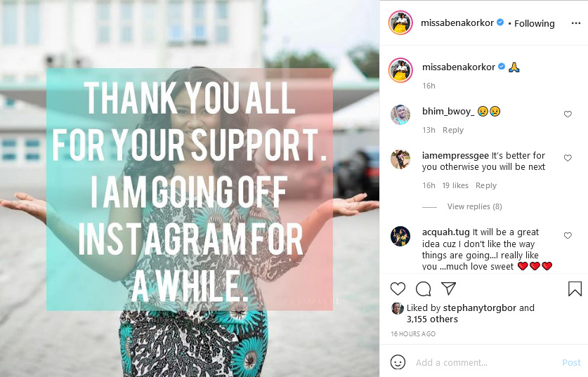The height and width of the screenshot is (377, 588).
Task: Focus the Add a comment field
Action: click(484, 362)
